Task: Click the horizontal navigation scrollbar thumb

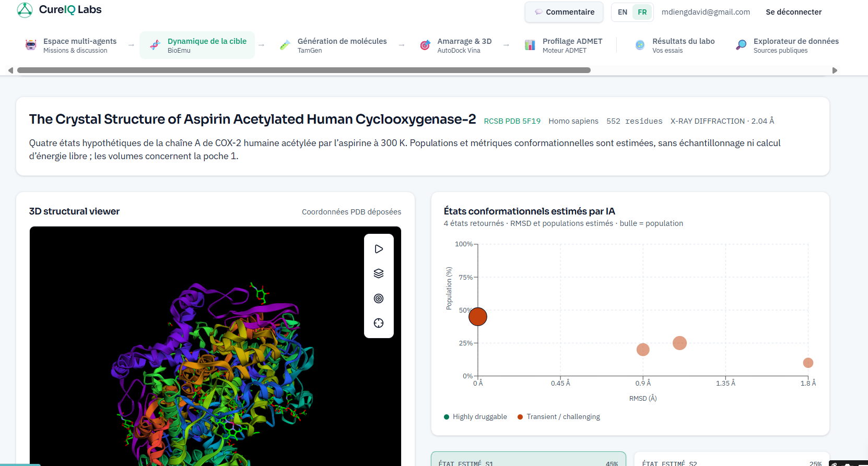Action: (x=304, y=70)
